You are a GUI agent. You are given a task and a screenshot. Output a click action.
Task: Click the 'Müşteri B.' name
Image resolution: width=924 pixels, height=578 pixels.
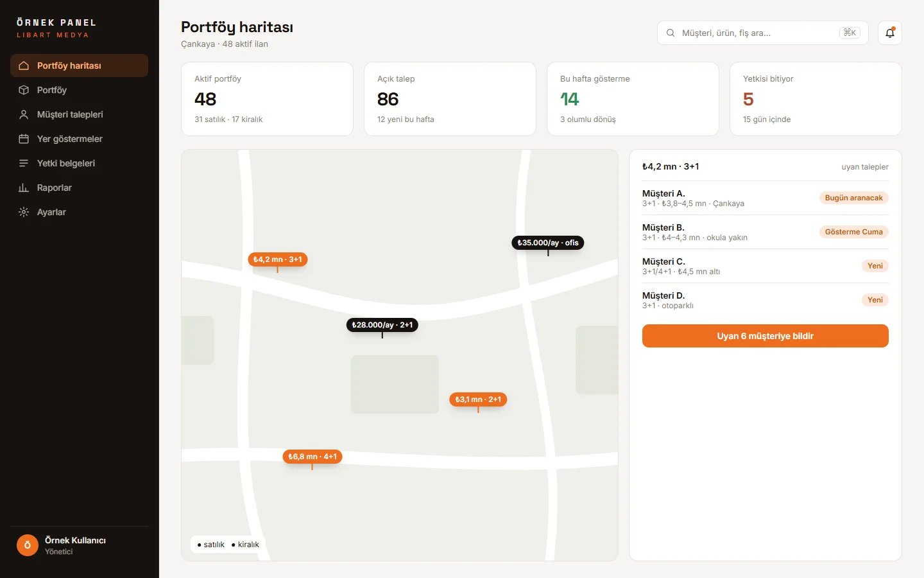(x=663, y=227)
